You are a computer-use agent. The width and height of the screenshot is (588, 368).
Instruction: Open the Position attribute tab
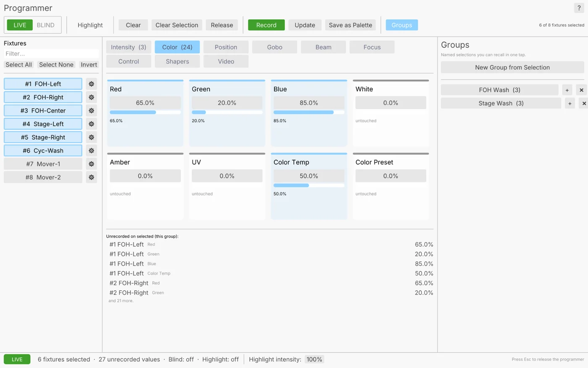[x=226, y=47]
